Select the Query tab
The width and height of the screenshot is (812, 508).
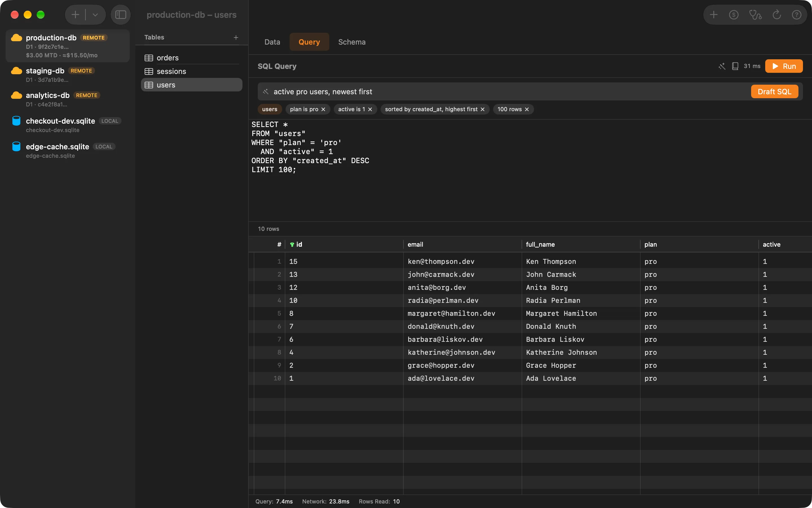tap(309, 42)
